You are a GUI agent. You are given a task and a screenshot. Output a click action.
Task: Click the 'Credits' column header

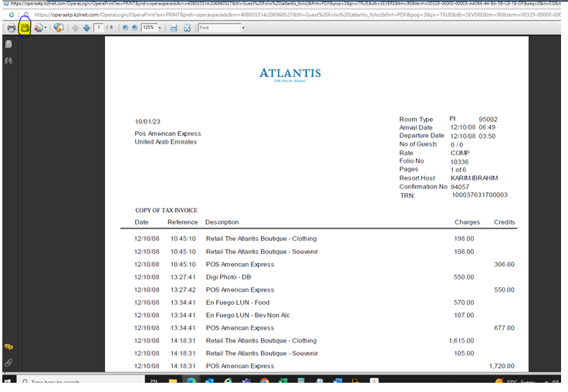tap(504, 222)
